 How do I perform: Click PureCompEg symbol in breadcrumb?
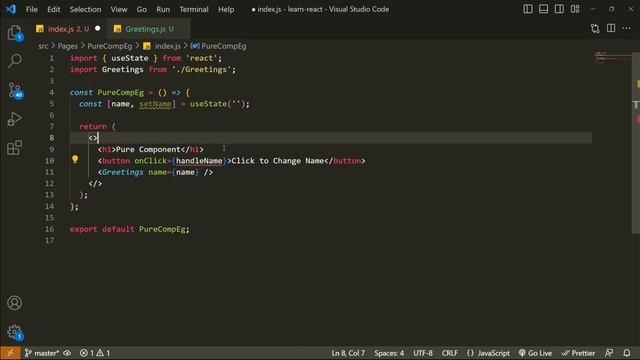pos(219,46)
